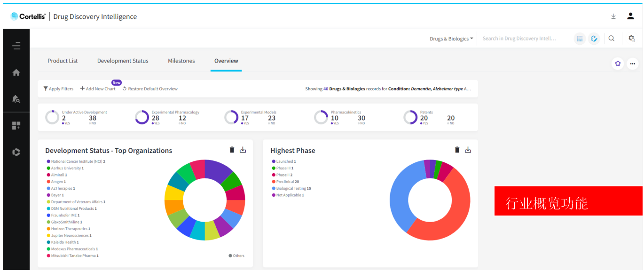Open the alerts bell icon in sidebar
The image size is (644, 272).
click(16, 99)
